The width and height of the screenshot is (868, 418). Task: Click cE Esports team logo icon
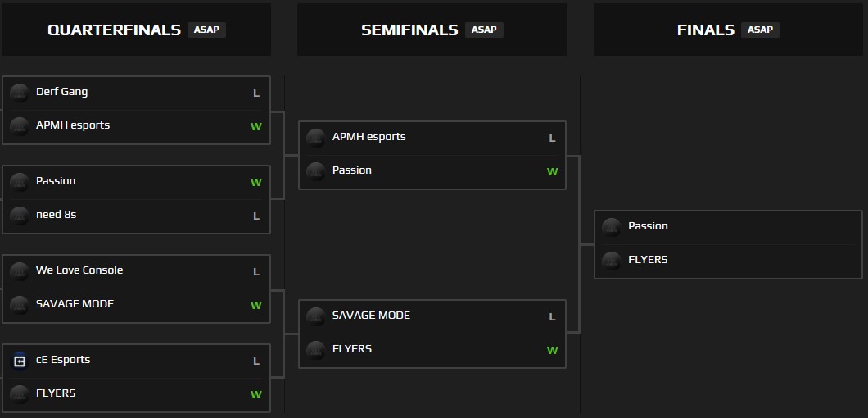pos(20,361)
